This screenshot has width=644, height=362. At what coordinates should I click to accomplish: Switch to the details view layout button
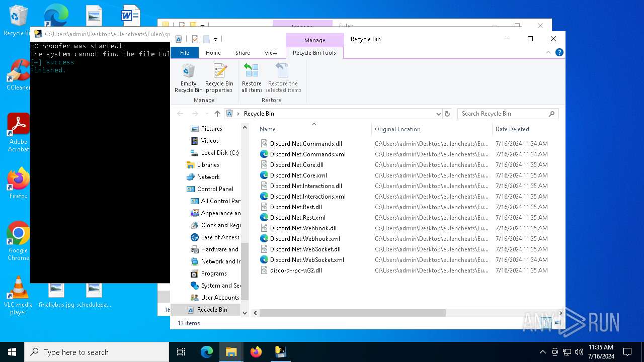546,323
